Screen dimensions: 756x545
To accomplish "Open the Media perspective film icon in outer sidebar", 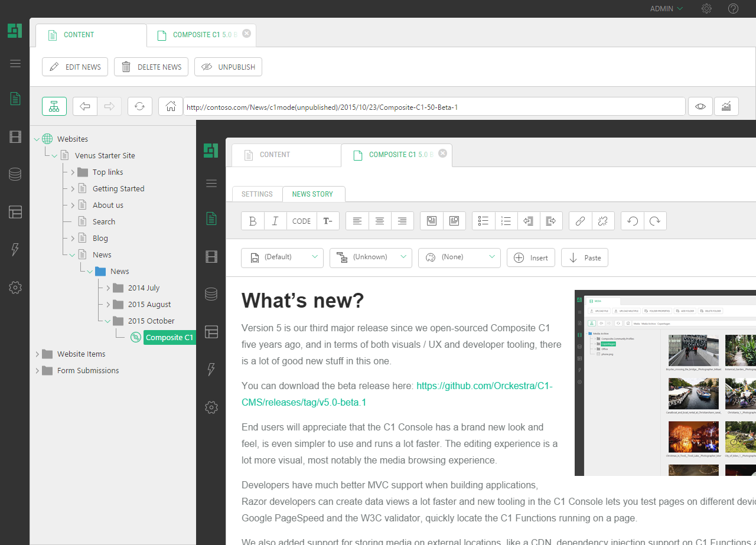I will (x=15, y=138).
